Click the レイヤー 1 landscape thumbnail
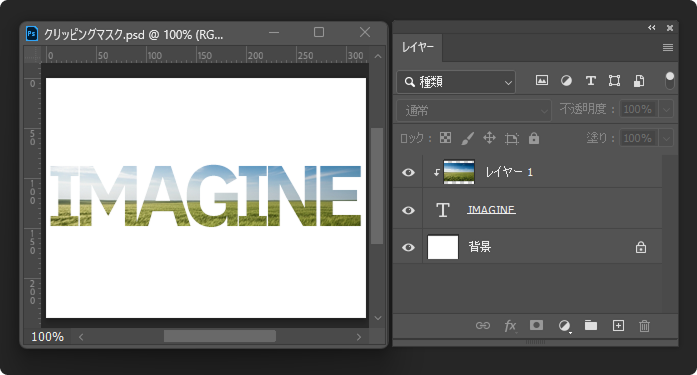The image size is (697, 375). (459, 172)
